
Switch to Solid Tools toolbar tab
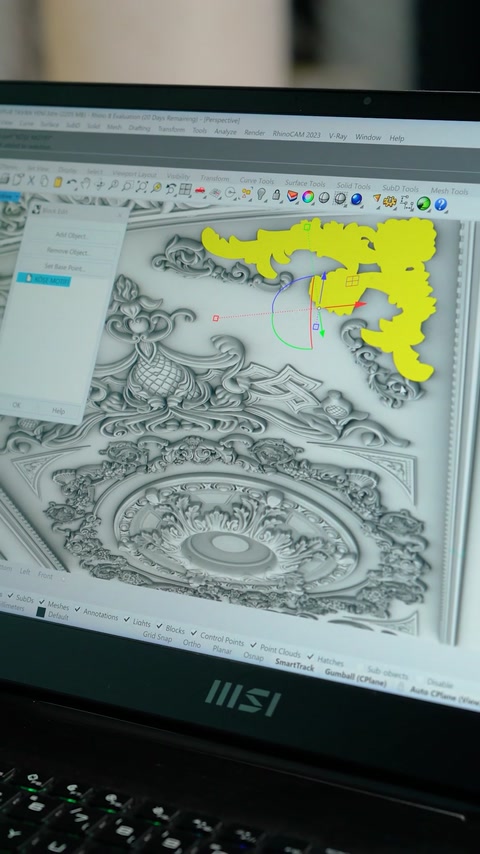[x=353, y=186]
